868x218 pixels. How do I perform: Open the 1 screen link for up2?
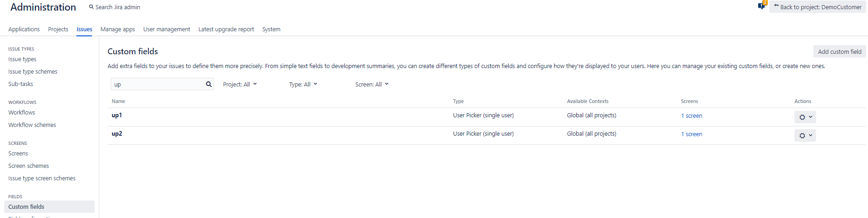click(692, 134)
